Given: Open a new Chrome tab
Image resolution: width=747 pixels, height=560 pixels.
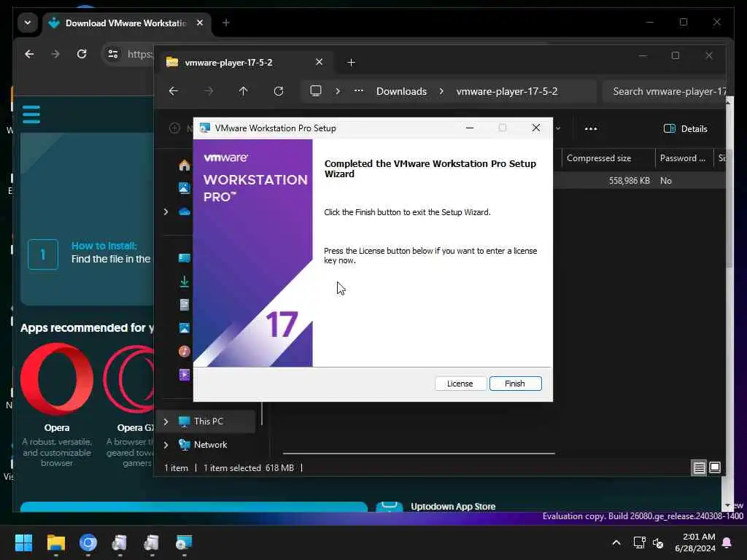Looking at the screenshot, I should tap(226, 23).
